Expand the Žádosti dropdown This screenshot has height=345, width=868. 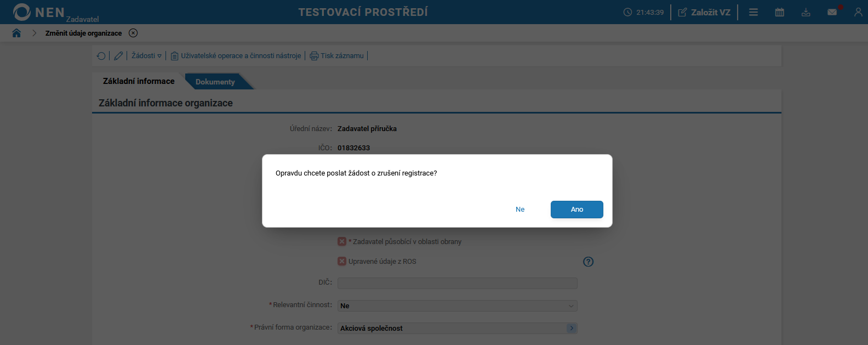(x=146, y=55)
